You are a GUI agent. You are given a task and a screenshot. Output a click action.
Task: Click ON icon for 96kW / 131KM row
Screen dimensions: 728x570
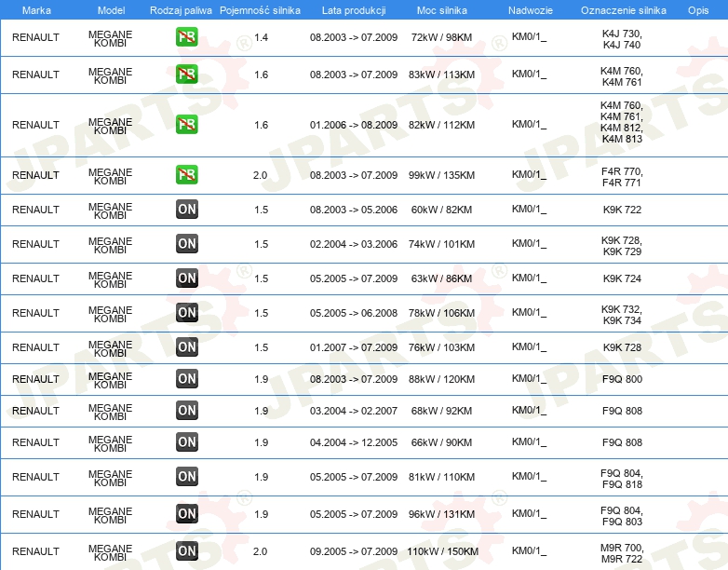tap(186, 514)
